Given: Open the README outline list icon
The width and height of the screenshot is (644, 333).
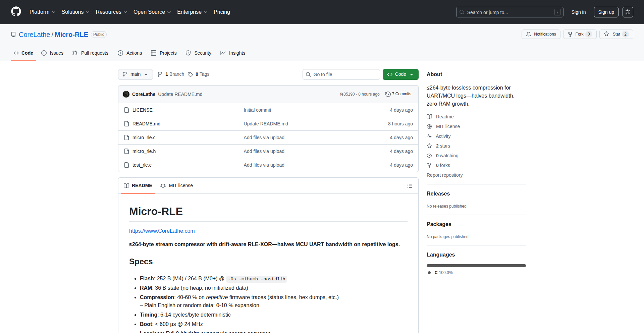Looking at the screenshot, I should pos(410,186).
